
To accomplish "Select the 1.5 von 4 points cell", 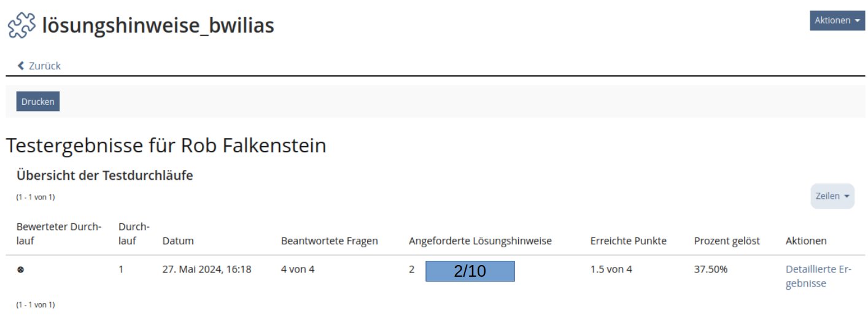I will point(611,269).
